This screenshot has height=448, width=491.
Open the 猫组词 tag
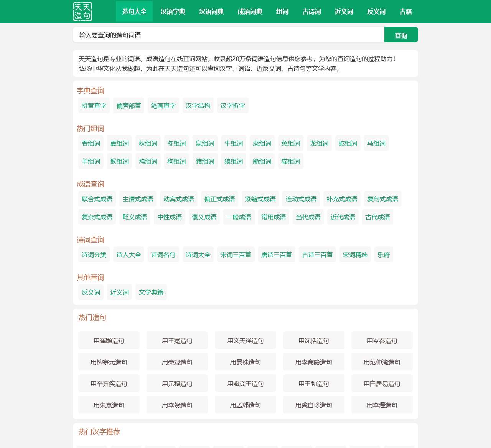point(290,162)
